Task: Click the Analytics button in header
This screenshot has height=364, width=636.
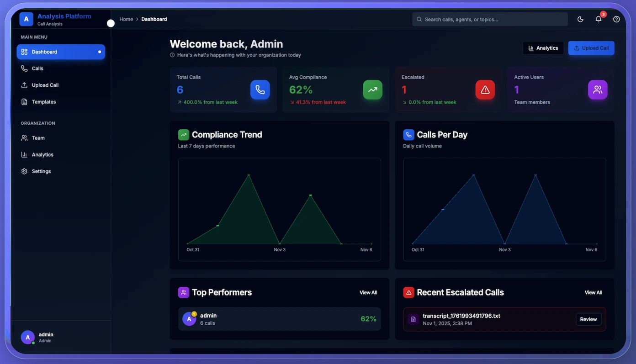Action: (x=543, y=48)
